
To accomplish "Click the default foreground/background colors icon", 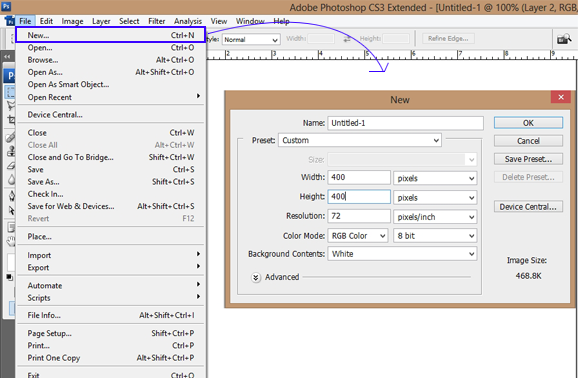I will 9,277.
